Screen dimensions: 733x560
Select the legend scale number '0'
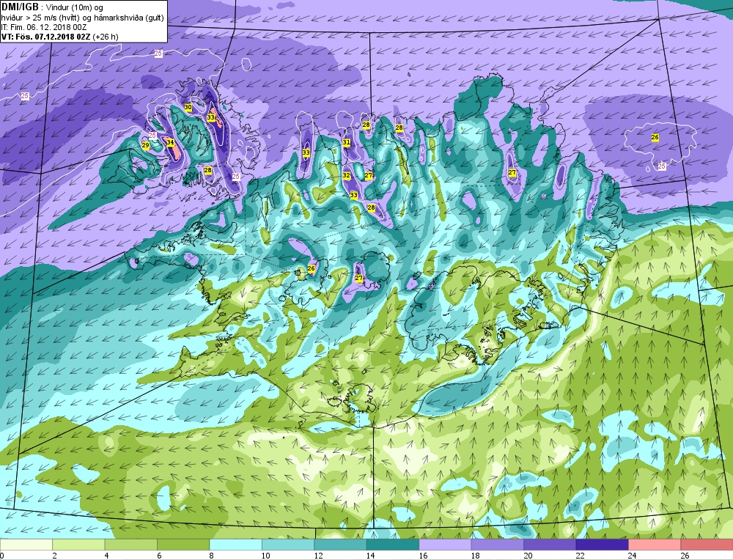[x=2, y=556]
